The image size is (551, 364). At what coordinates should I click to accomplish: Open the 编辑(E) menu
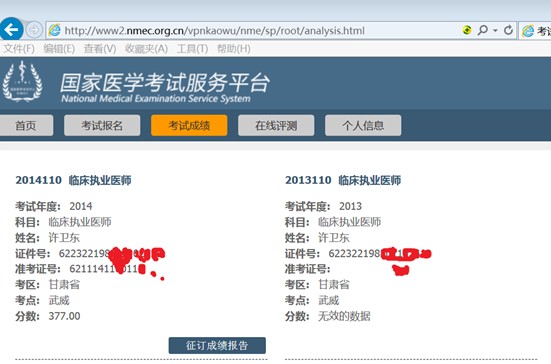(x=59, y=48)
